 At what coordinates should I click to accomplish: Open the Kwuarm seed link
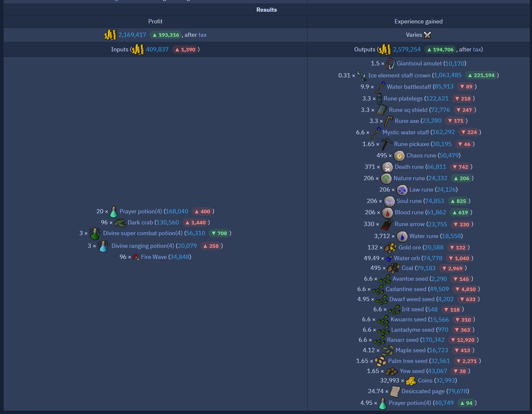408,320
